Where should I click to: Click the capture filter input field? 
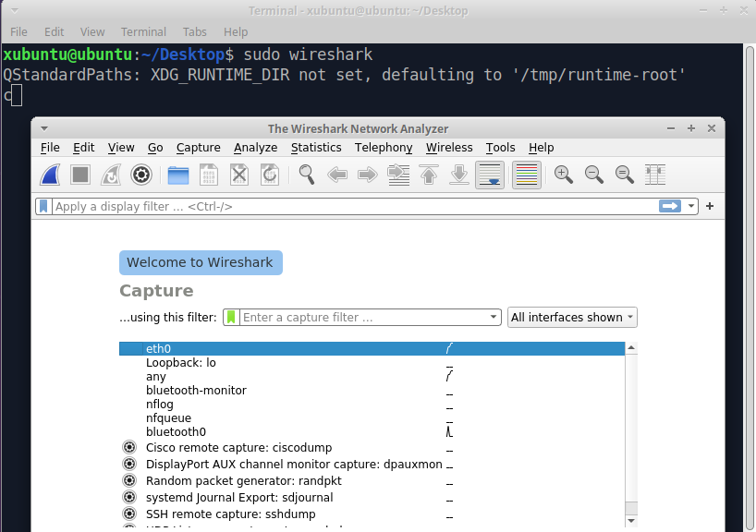364,317
